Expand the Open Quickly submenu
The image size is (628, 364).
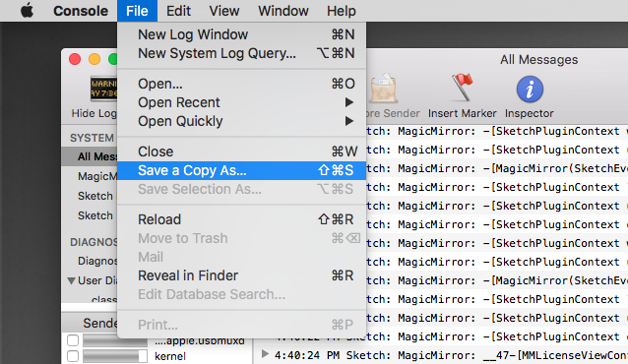tap(241, 121)
